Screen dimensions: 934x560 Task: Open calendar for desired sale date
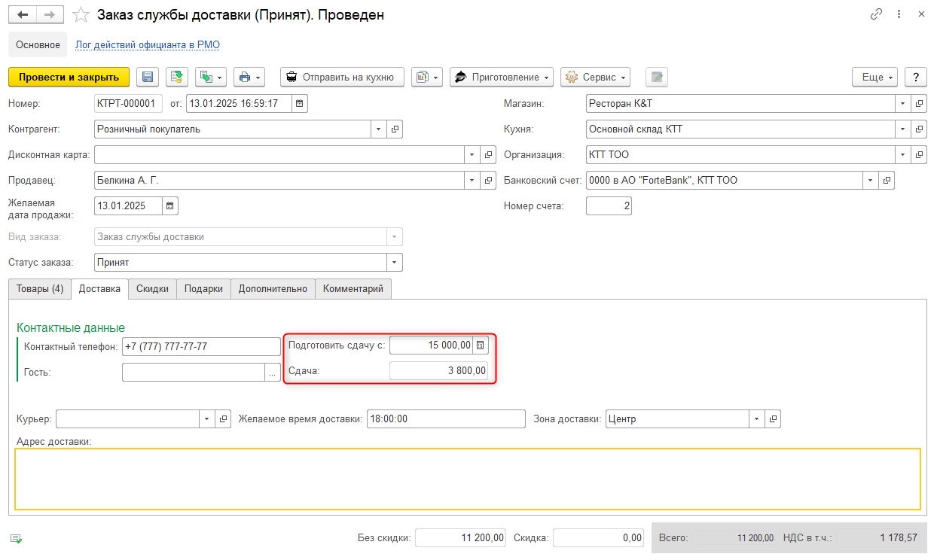coord(170,205)
